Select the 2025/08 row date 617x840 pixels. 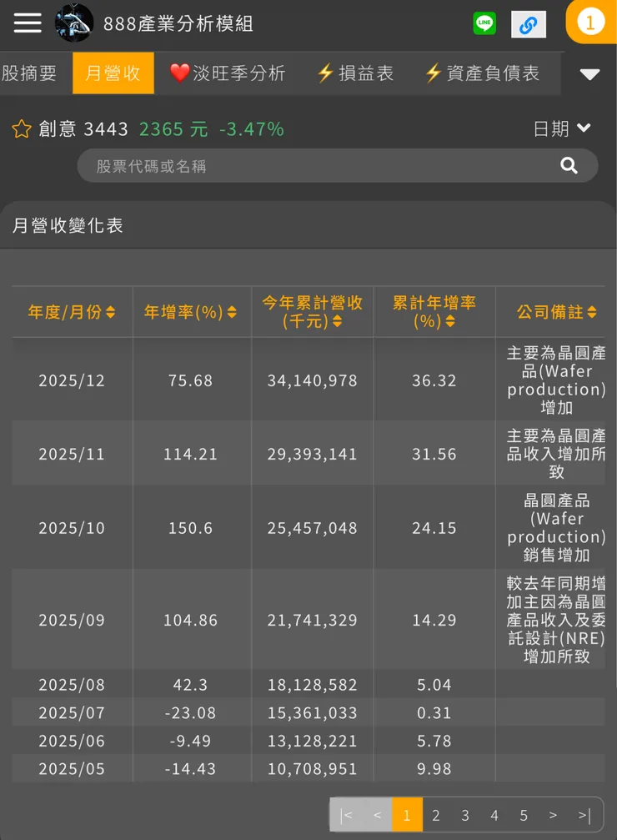tap(72, 685)
